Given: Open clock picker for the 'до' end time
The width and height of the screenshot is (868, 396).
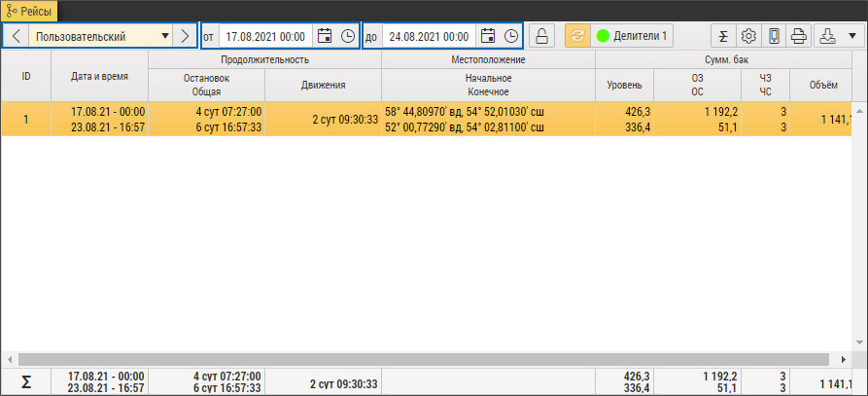Looking at the screenshot, I should (x=511, y=37).
